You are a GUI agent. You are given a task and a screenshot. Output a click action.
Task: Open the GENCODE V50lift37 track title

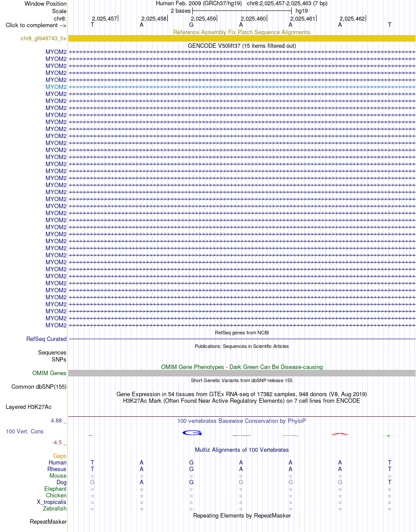pos(242,46)
